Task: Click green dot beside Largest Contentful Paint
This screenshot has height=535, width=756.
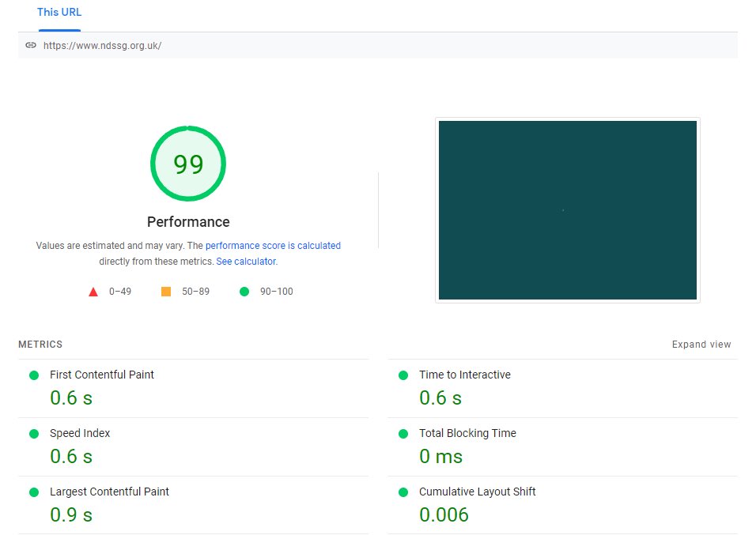Action: click(x=34, y=492)
